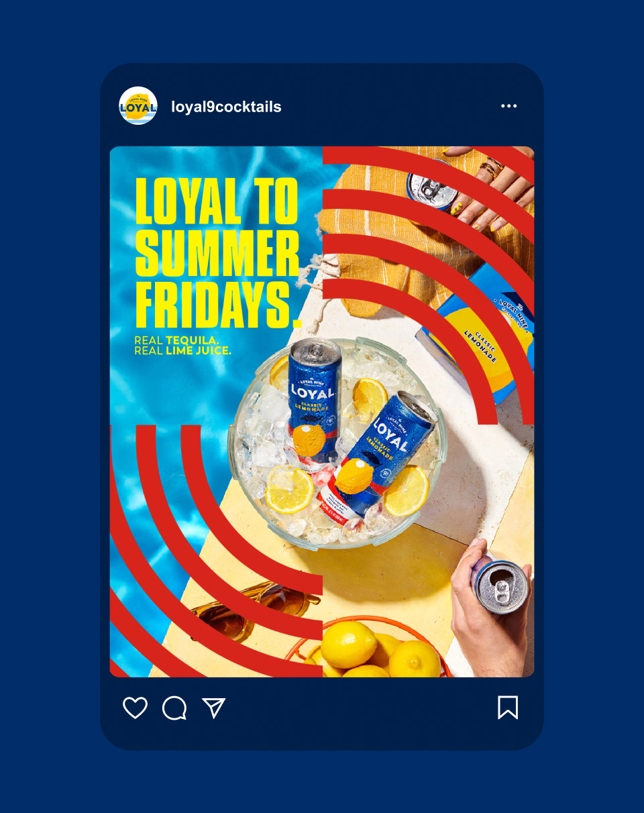
Task: Open the three-dot more options menu
Action: click(509, 106)
